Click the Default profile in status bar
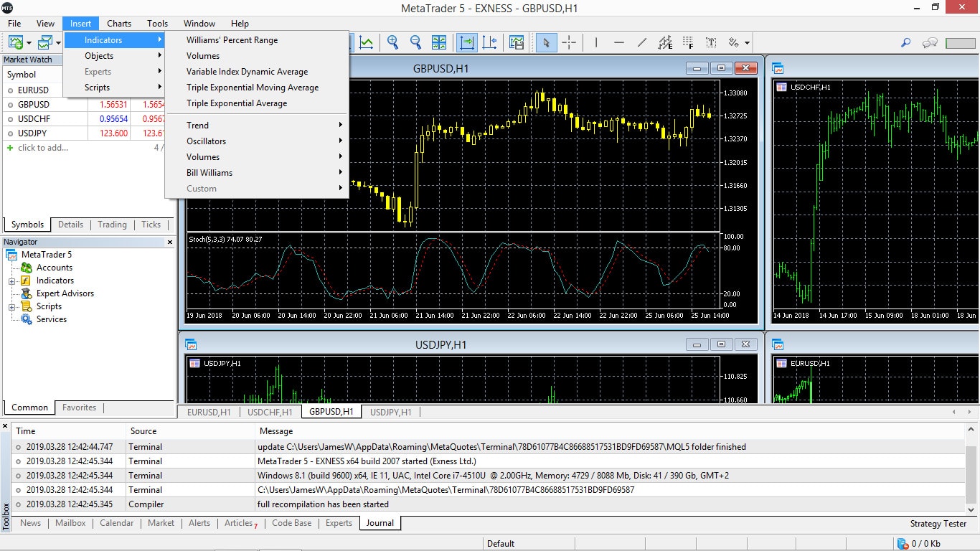 (501, 544)
